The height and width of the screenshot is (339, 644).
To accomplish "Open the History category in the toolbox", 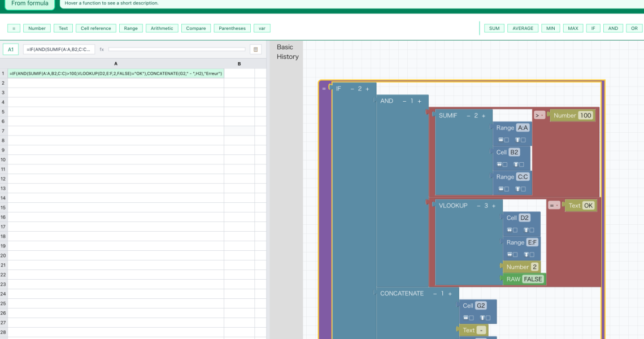I will [x=288, y=56].
